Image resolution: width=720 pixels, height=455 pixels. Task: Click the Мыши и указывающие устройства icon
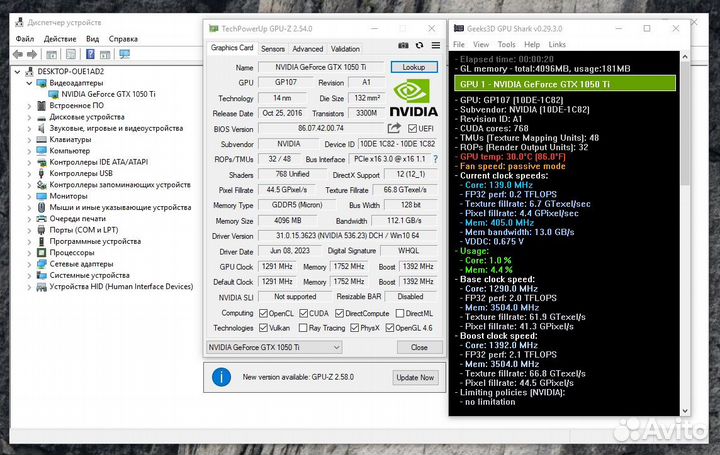[x=41, y=208]
